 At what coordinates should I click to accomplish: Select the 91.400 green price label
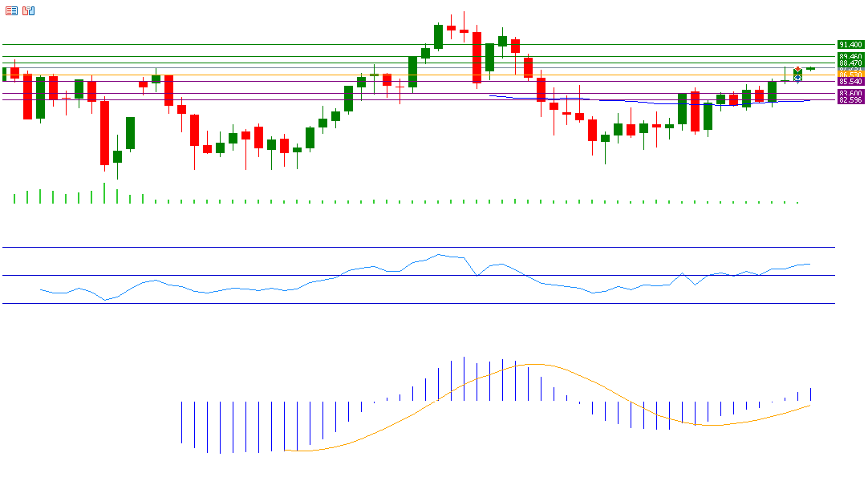(850, 44)
